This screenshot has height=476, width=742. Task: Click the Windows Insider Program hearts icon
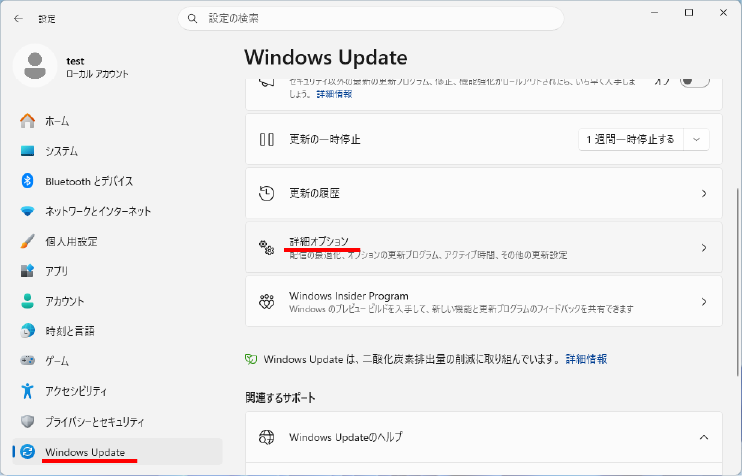click(267, 301)
